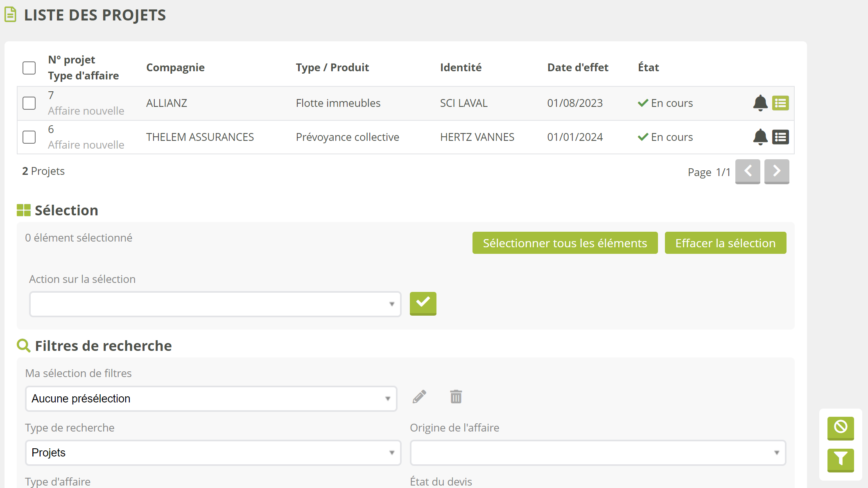Open details list icon for ALLIANZ project
868x488 pixels.
[780, 103]
